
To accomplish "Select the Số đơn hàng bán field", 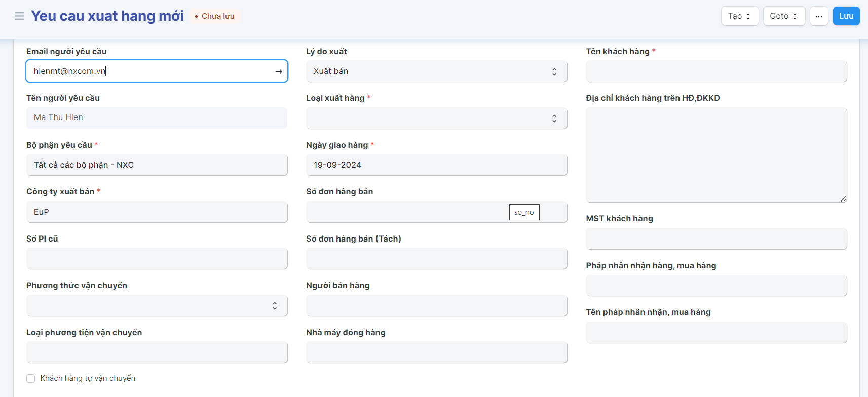I will [405, 212].
